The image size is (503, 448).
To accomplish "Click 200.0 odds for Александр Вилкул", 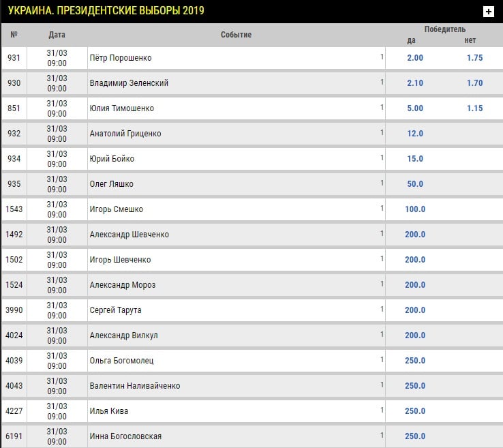I will pyautogui.click(x=415, y=335).
